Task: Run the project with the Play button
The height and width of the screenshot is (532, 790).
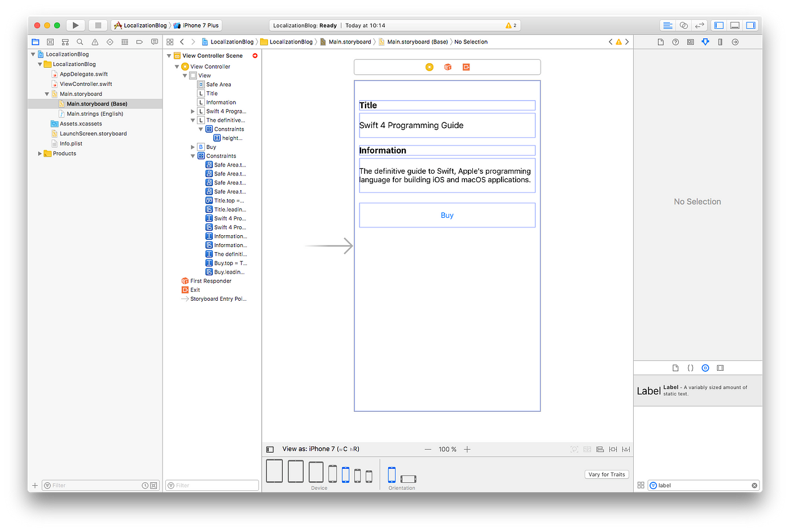Action: coord(76,25)
